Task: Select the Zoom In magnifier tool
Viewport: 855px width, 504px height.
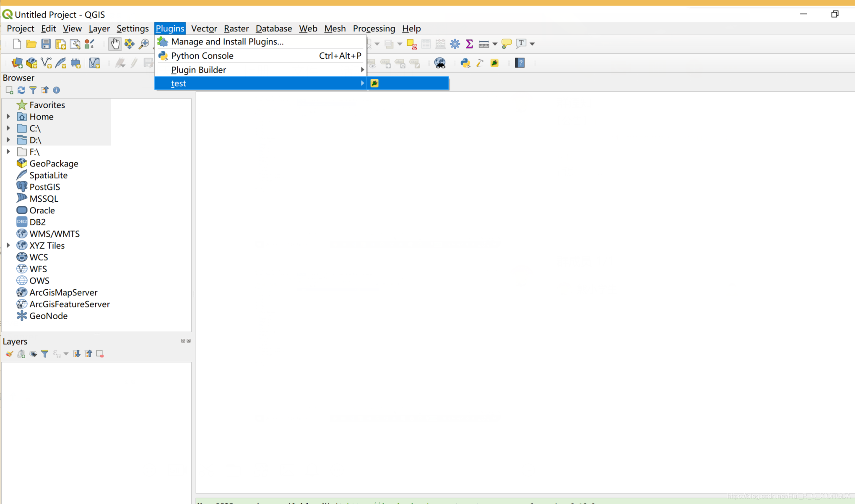Action: 144,44
